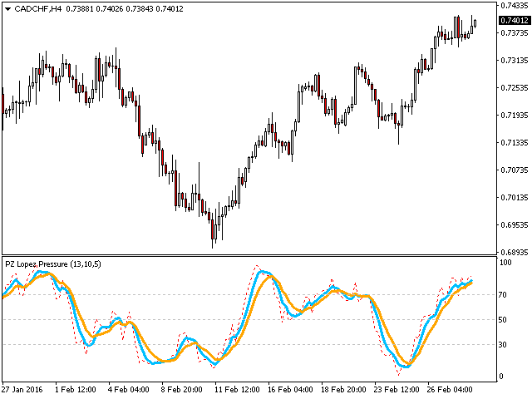
Task: Select the 4 Feb 04:00 time label
Action: coord(129,390)
